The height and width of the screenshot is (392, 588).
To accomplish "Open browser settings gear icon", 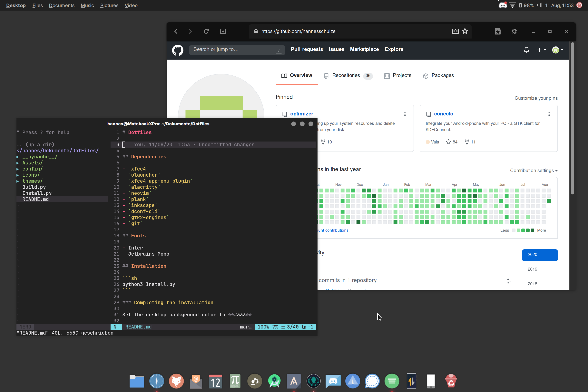I will 514,32.
